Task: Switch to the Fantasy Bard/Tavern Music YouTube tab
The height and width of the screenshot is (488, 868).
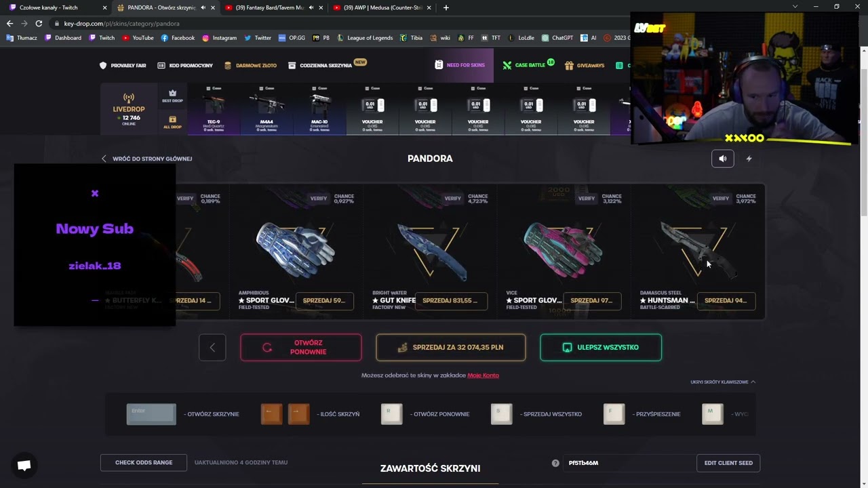Action: pyautogui.click(x=273, y=7)
